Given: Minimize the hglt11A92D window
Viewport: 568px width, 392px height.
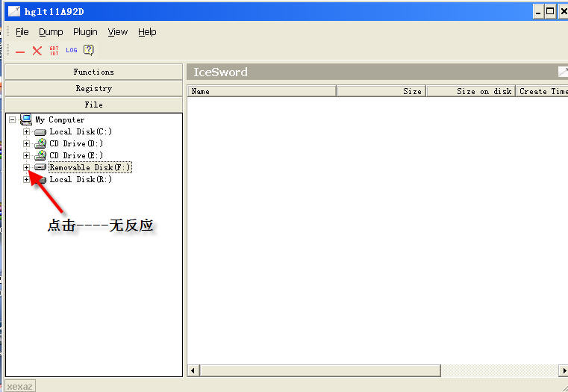Looking at the screenshot, I should [x=538, y=12].
